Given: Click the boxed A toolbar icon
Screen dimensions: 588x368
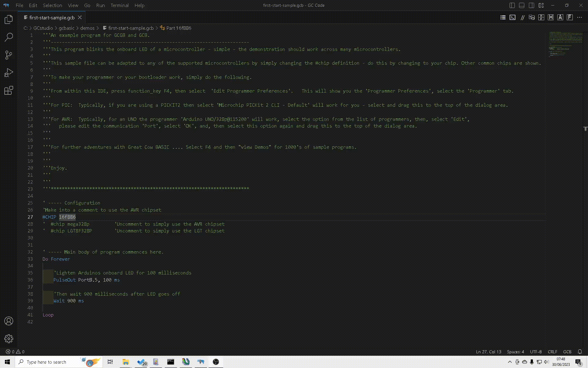Looking at the screenshot, I should [x=560, y=17].
